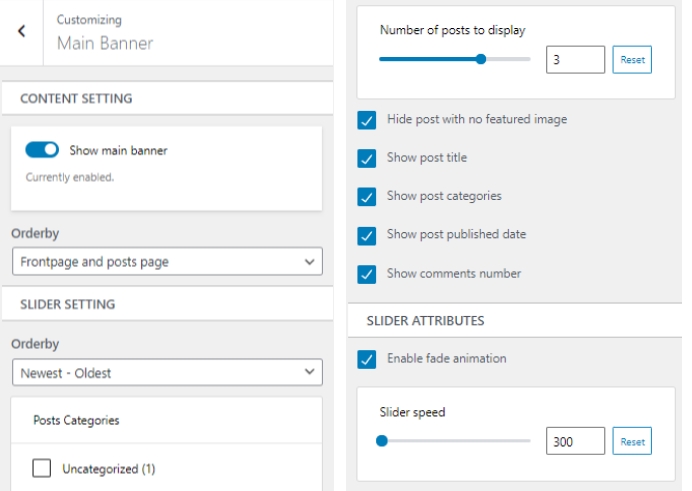Click the Number of posts slider handle
This screenshot has width=692, height=491.
point(481,59)
